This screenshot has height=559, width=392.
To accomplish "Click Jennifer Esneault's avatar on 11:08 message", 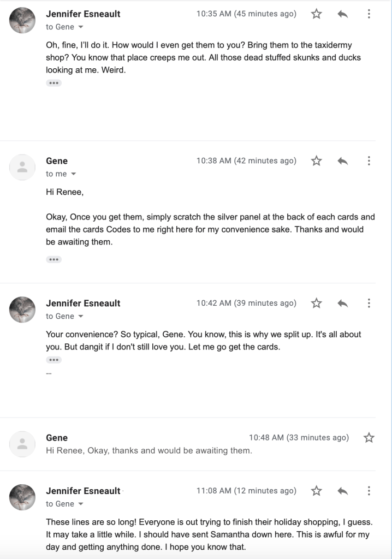I will click(22, 497).
